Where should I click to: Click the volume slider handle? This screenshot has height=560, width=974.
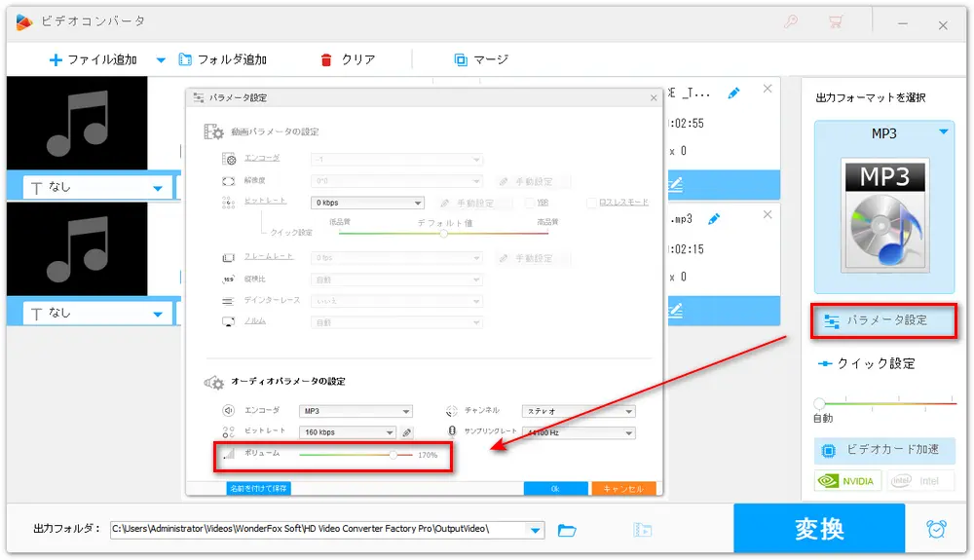click(393, 455)
